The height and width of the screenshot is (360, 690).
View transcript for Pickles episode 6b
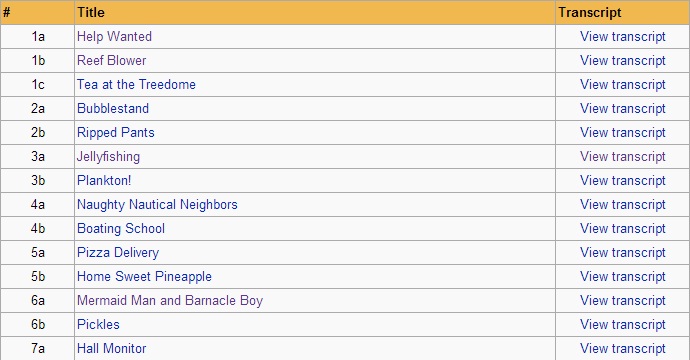(623, 324)
